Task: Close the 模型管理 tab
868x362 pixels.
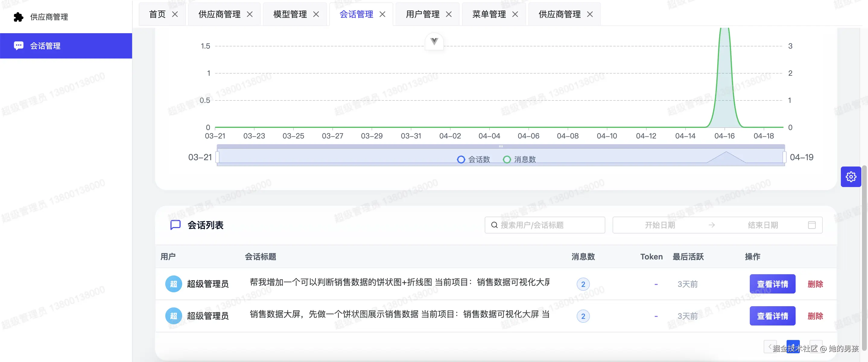Action: [316, 14]
